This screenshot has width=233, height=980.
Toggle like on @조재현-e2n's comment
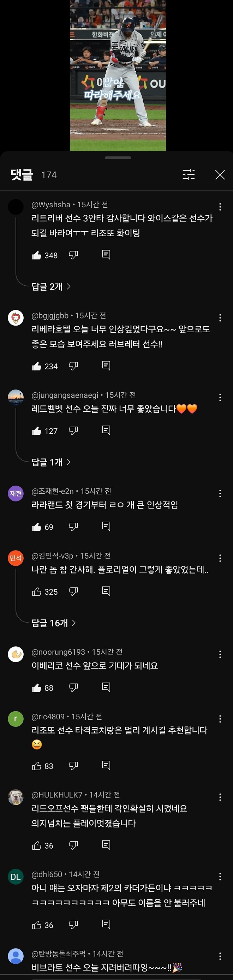pyautogui.click(x=37, y=527)
